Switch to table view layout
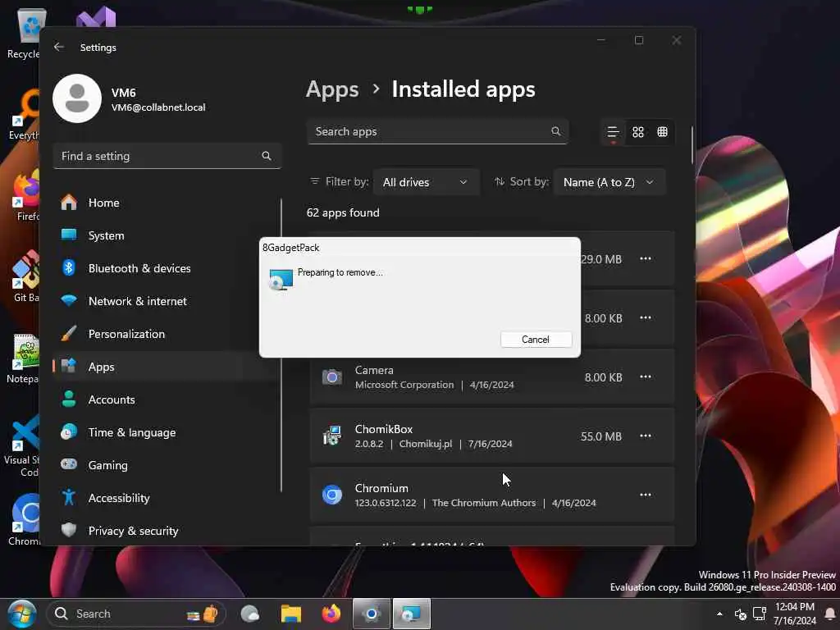840x630 pixels. click(x=663, y=132)
